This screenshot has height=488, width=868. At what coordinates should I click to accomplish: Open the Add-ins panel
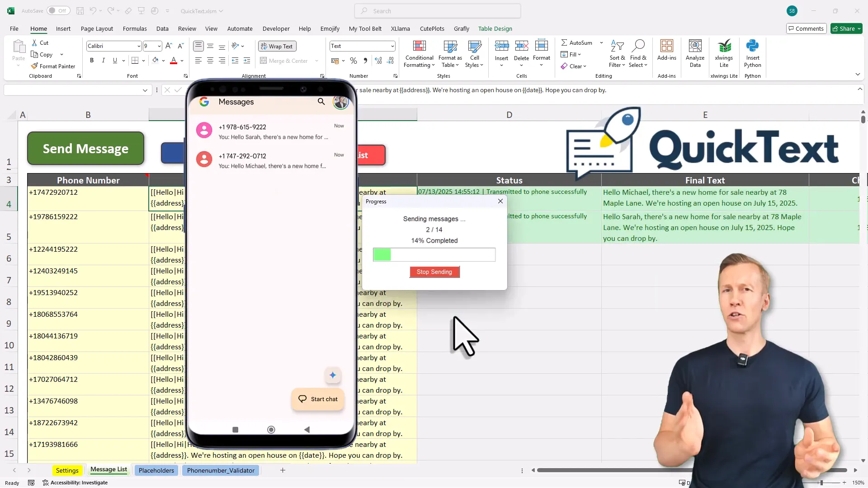point(667,51)
